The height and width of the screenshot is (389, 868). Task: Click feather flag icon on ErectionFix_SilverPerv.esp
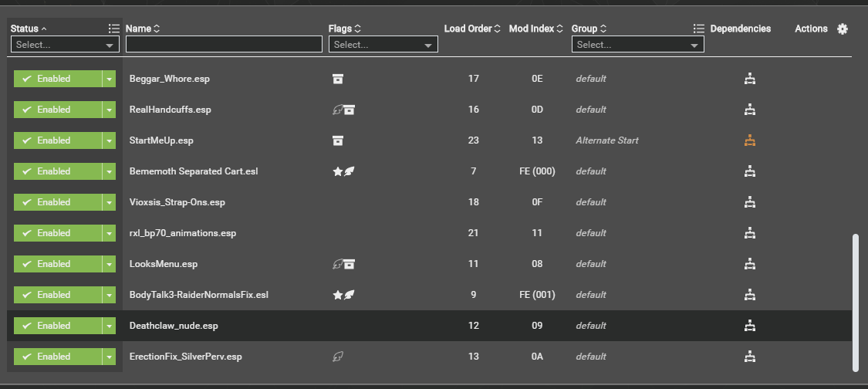[x=338, y=357]
